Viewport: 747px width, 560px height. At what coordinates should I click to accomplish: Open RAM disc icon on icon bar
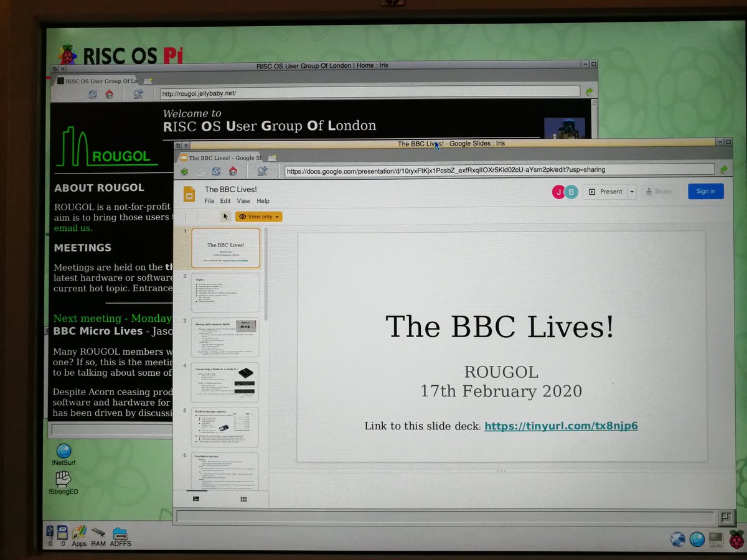coord(98,538)
